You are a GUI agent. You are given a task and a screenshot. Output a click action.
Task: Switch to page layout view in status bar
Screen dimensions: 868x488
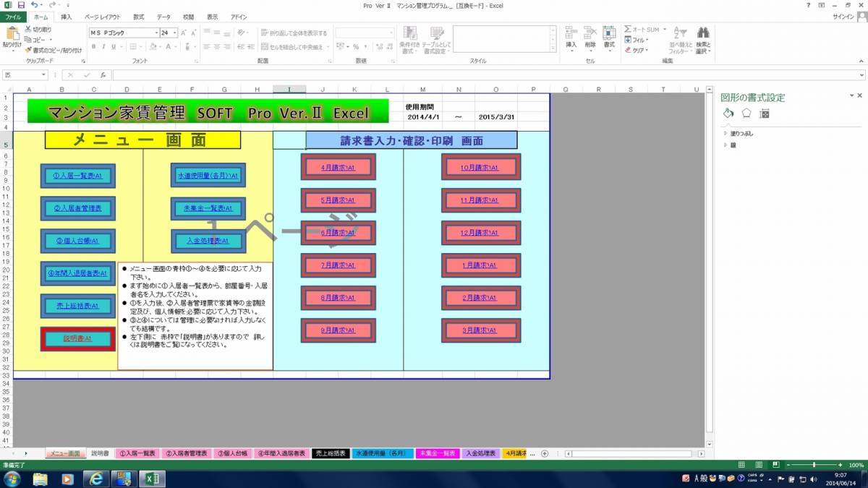click(x=759, y=465)
